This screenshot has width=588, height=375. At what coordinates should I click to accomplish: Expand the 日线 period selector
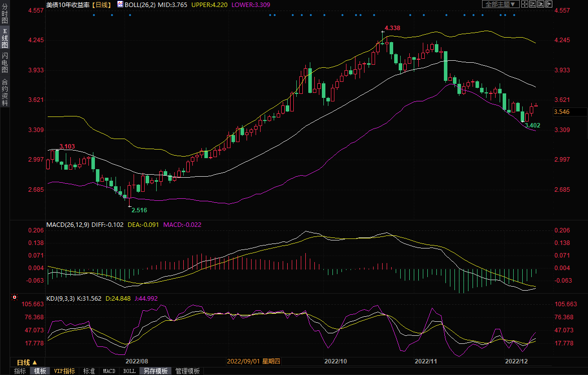click(27, 362)
